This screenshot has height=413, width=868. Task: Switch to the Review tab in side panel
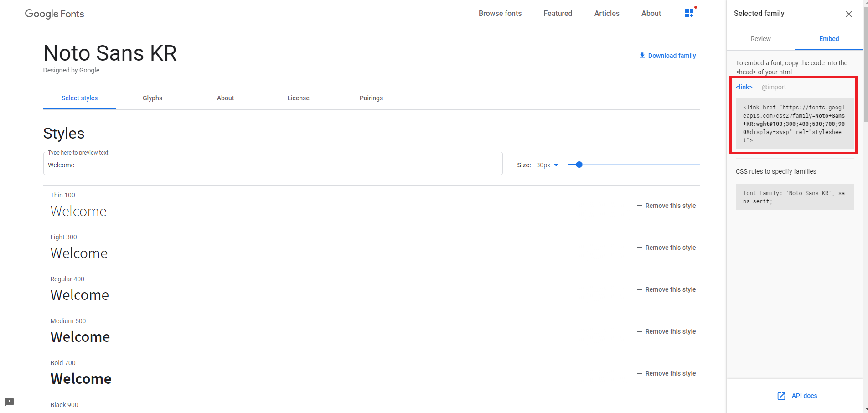761,39
